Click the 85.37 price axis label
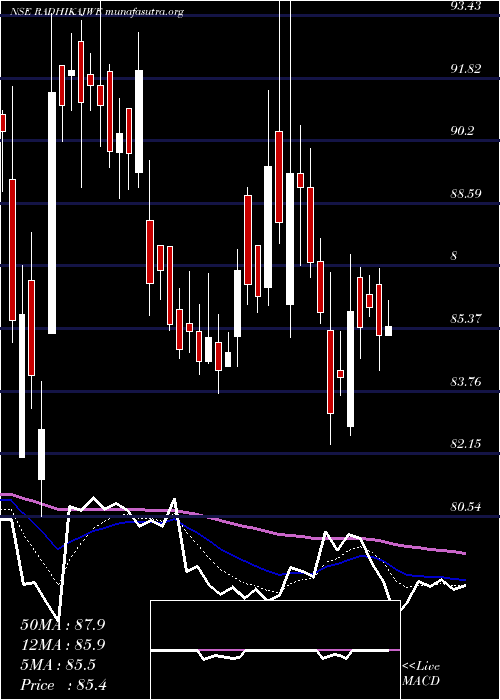The image size is (500, 700). pos(467,319)
